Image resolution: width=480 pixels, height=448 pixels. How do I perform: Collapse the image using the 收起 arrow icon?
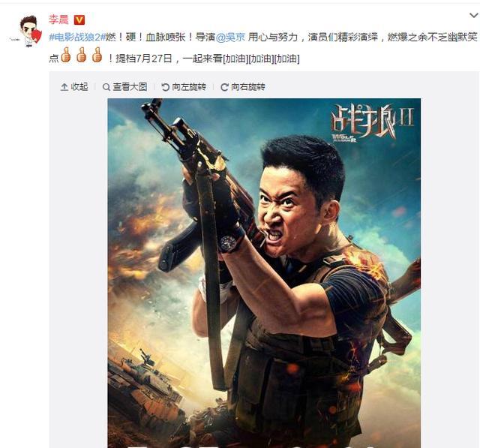[x=64, y=87]
